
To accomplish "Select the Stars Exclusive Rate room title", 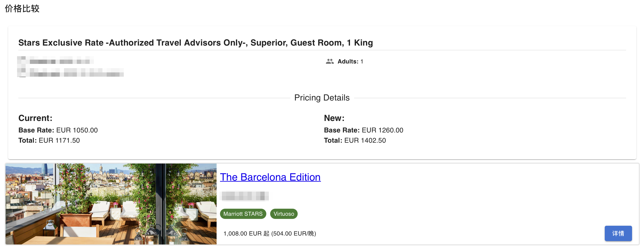I will [x=195, y=43].
